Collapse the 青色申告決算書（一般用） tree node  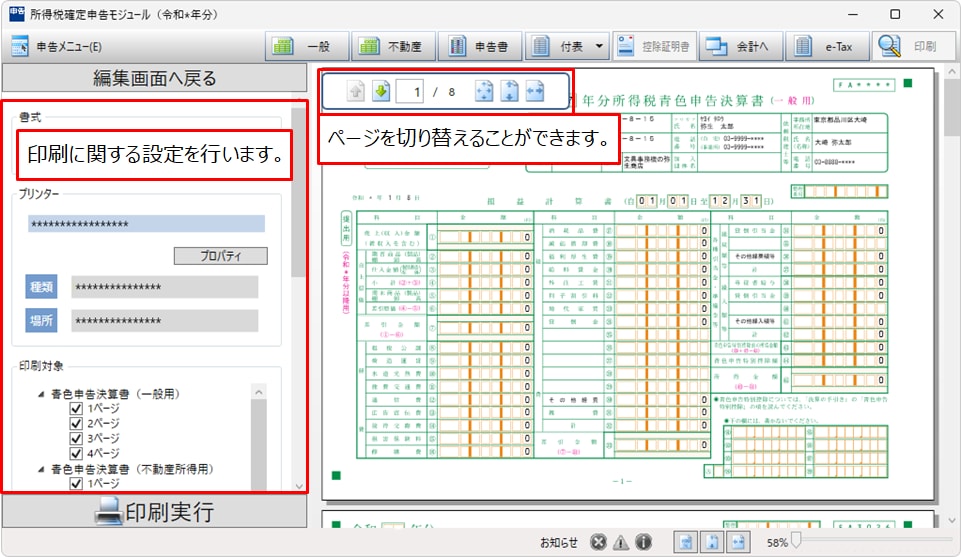[x=41, y=395]
